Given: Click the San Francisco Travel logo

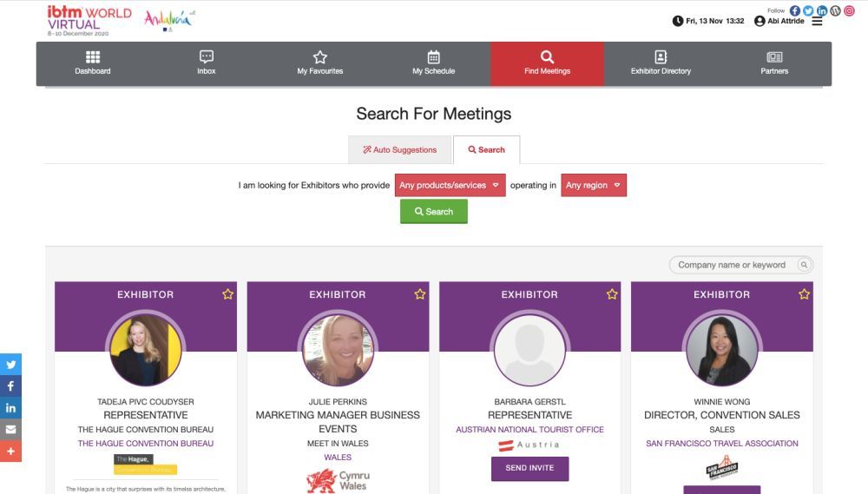Looking at the screenshot, I should 722,467.
